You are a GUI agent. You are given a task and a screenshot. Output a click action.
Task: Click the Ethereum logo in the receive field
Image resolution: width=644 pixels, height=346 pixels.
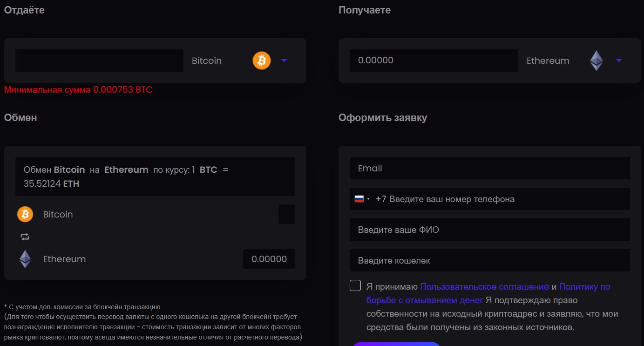[x=597, y=61]
